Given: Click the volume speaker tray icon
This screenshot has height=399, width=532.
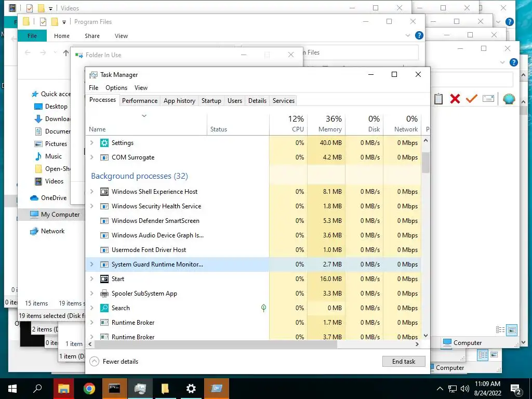Looking at the screenshot, I should 465,389.
